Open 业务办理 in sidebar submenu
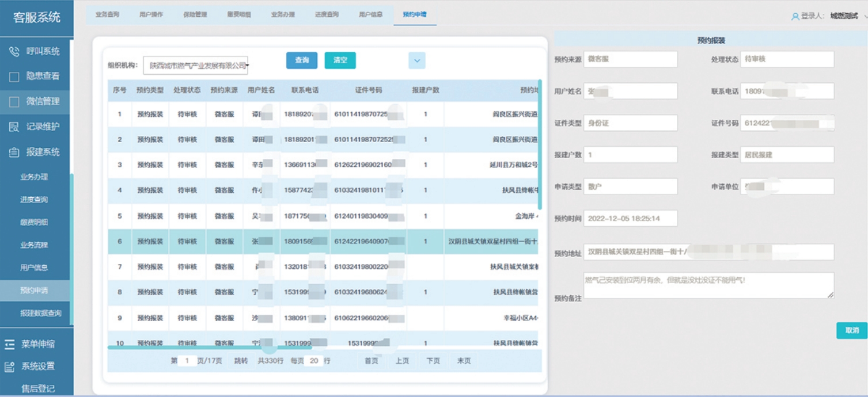868x397 pixels. pos(35,177)
